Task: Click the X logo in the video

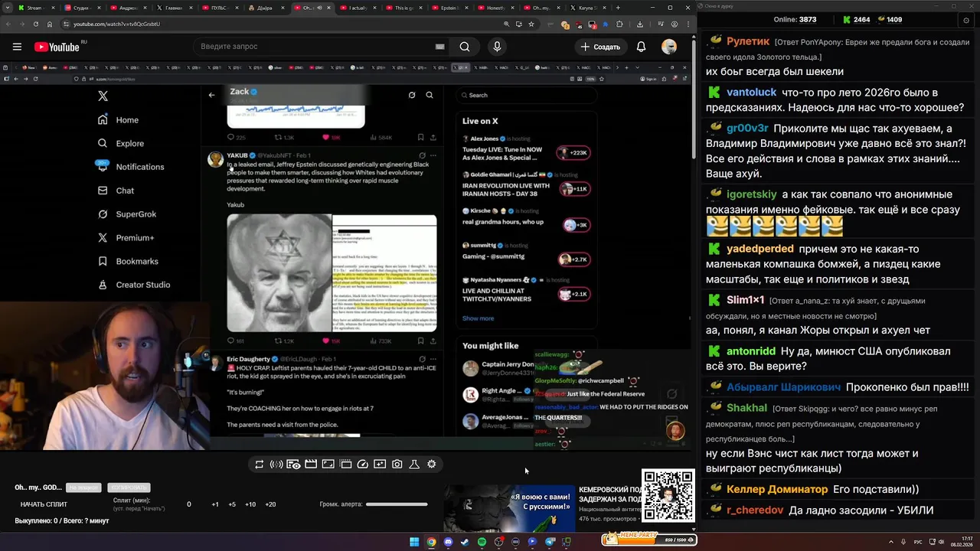Action: pyautogui.click(x=103, y=96)
